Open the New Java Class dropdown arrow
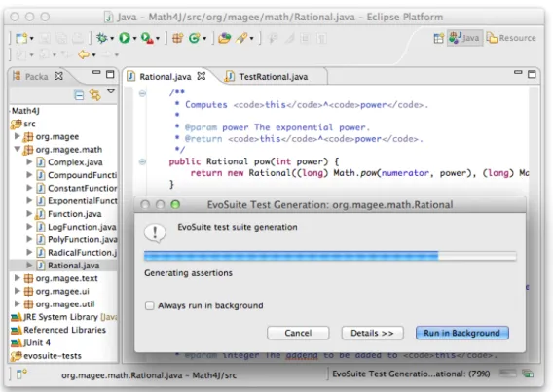 point(204,38)
